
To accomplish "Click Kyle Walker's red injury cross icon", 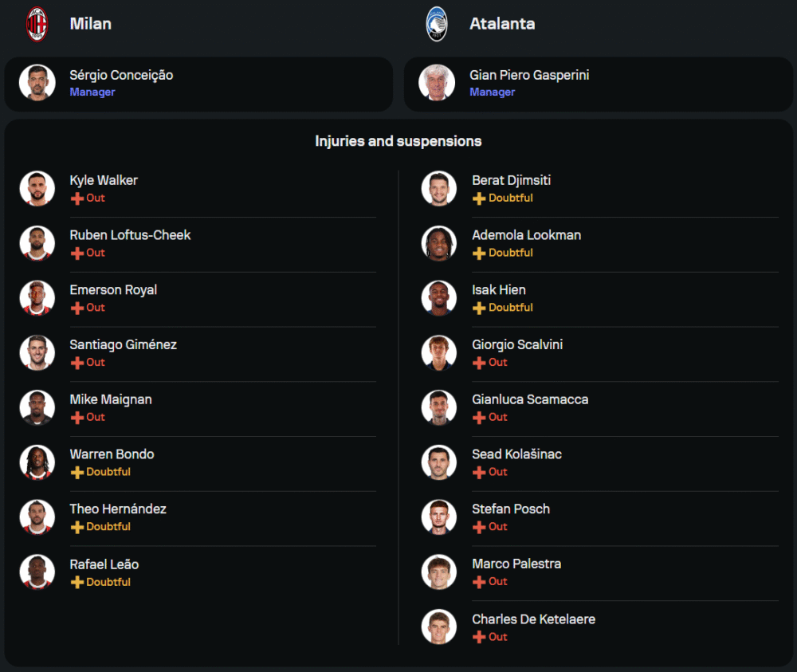I will point(77,198).
